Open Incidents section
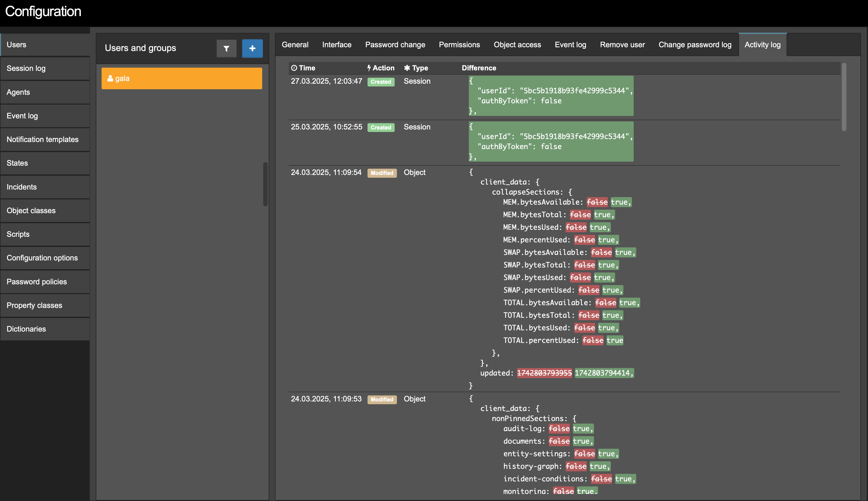This screenshot has height=501, width=868. pos(45,187)
